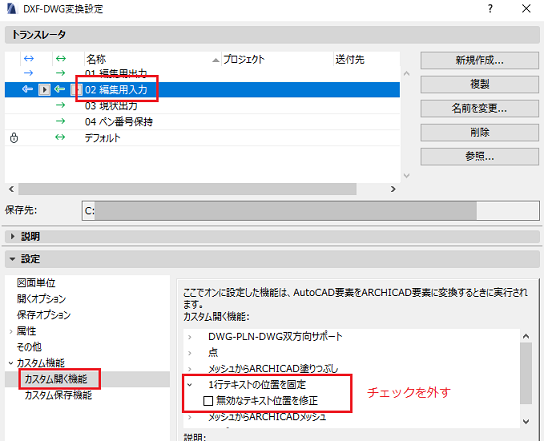Click 名前を変更... button
The image size is (544, 441).
tap(479, 109)
